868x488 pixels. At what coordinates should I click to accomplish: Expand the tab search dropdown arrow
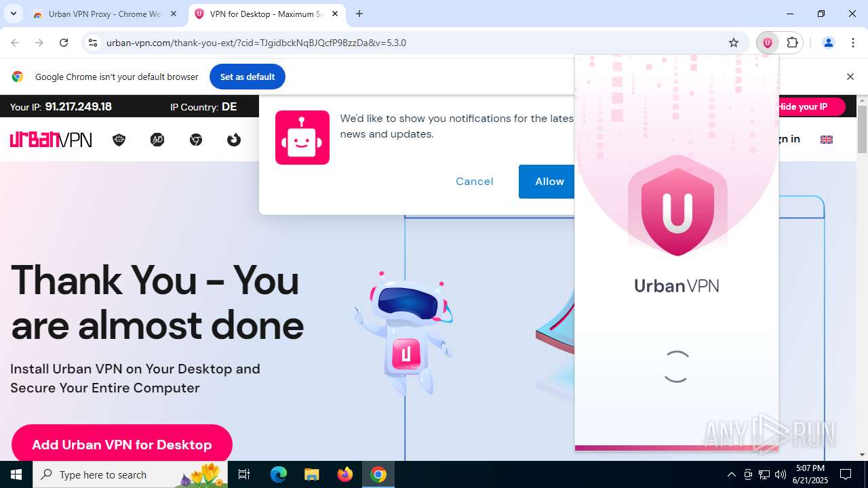(13, 14)
